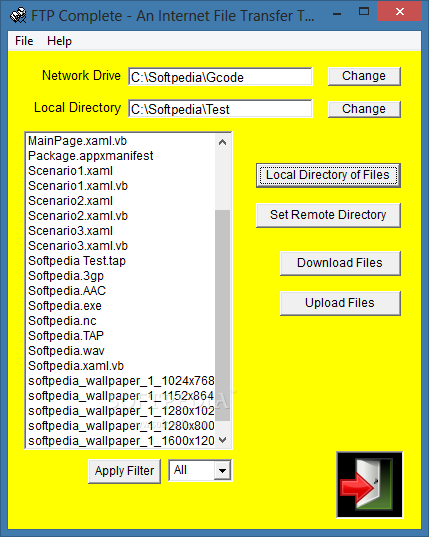
Task: Click Upload Files button
Action: [x=340, y=303]
